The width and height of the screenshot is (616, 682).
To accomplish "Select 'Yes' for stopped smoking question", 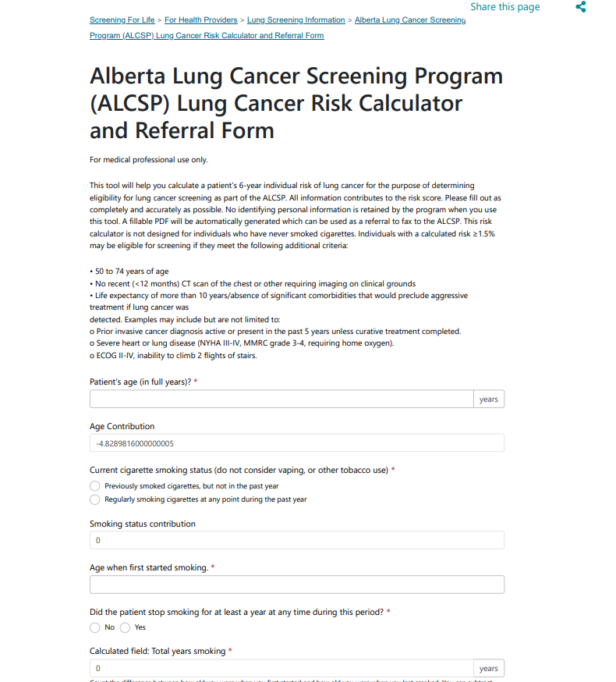I will pyautogui.click(x=125, y=627).
